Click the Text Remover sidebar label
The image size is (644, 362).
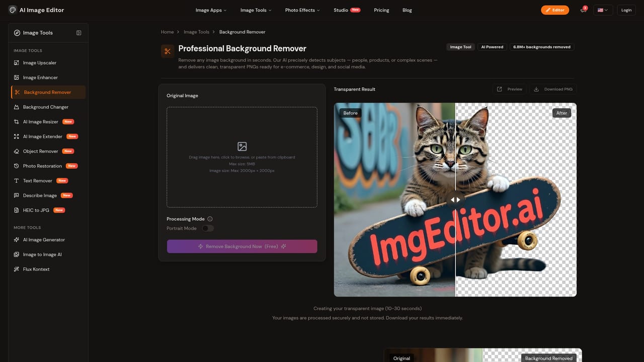[x=38, y=180]
